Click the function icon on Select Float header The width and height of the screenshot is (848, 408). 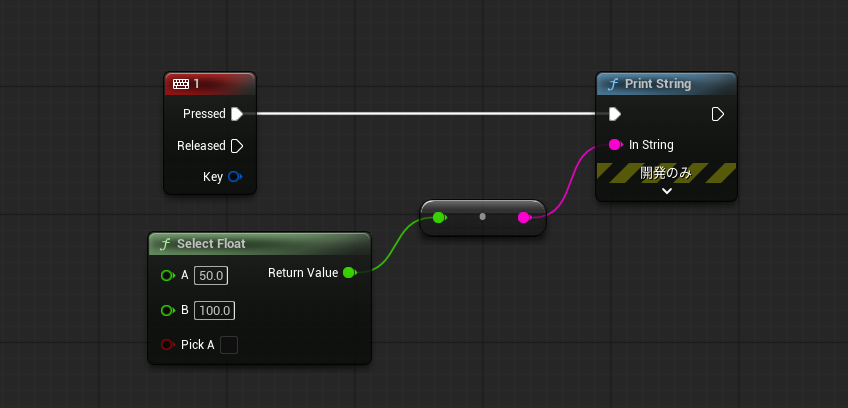click(165, 244)
